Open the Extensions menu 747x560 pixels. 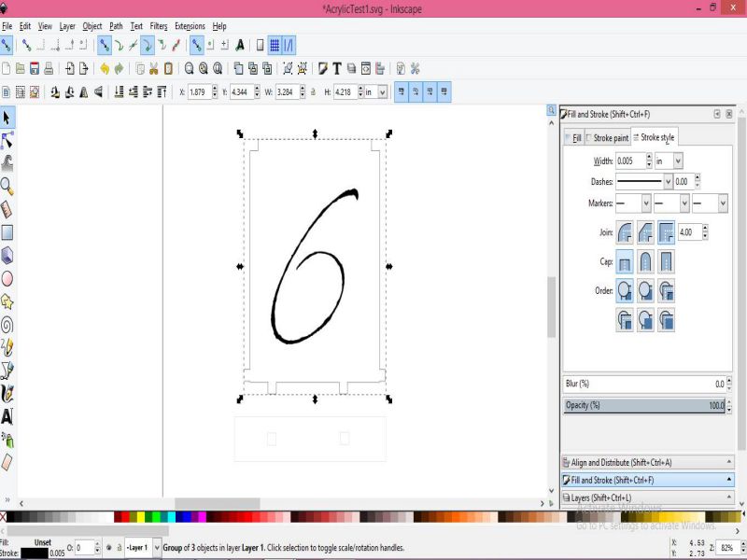(x=190, y=26)
